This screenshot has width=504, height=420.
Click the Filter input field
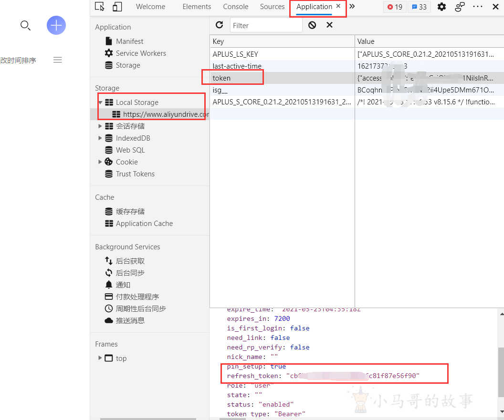(x=266, y=25)
